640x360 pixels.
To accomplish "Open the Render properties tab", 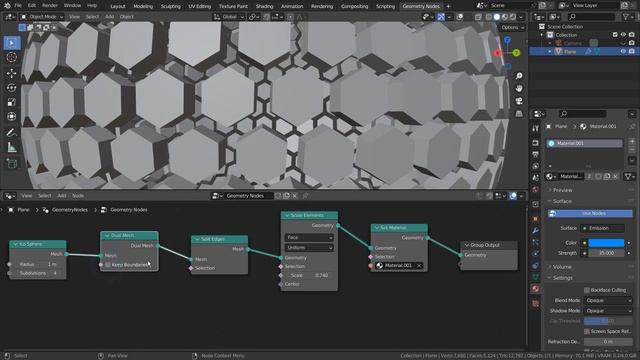I will pos(536,143).
